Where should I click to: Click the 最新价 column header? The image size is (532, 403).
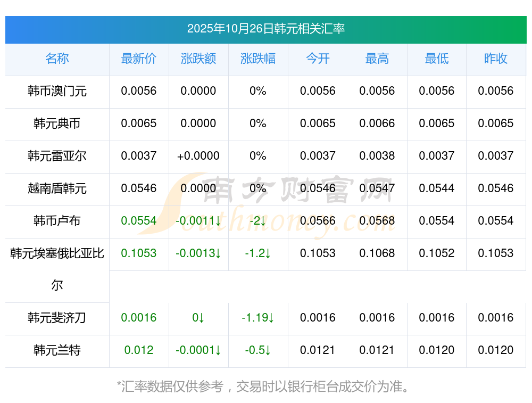click(139, 59)
